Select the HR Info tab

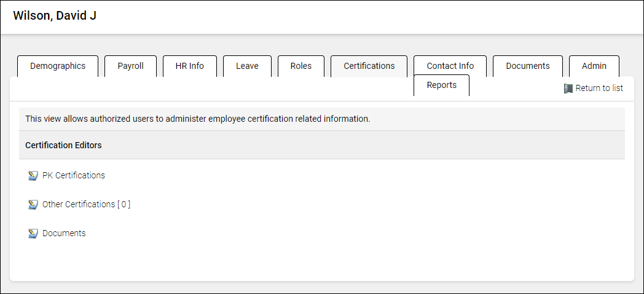[189, 66]
